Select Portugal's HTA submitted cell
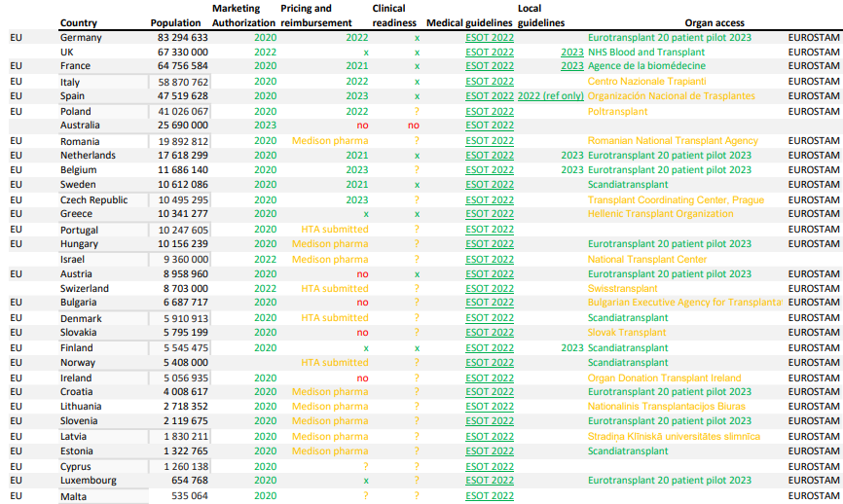This screenshot has width=843, height=504. point(335,230)
